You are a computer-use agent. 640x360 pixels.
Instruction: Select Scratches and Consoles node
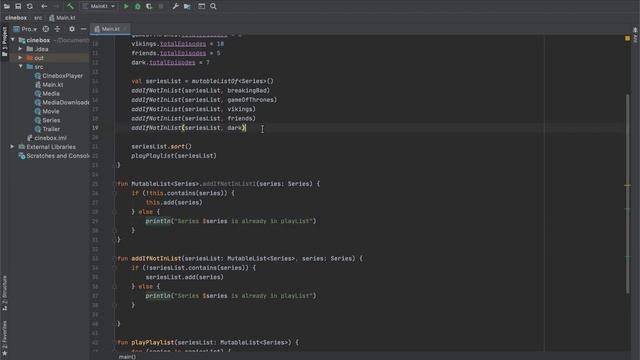pos(53,156)
